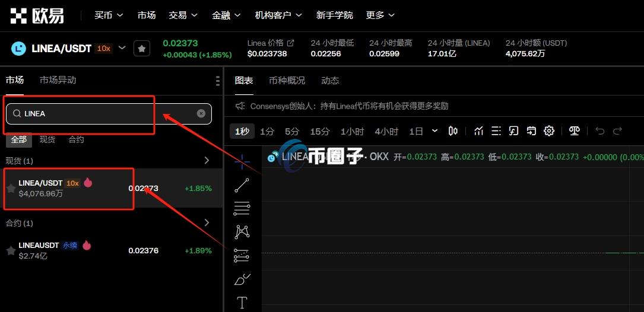
Task: Open the candlestick chart type icon
Action: click(453, 131)
